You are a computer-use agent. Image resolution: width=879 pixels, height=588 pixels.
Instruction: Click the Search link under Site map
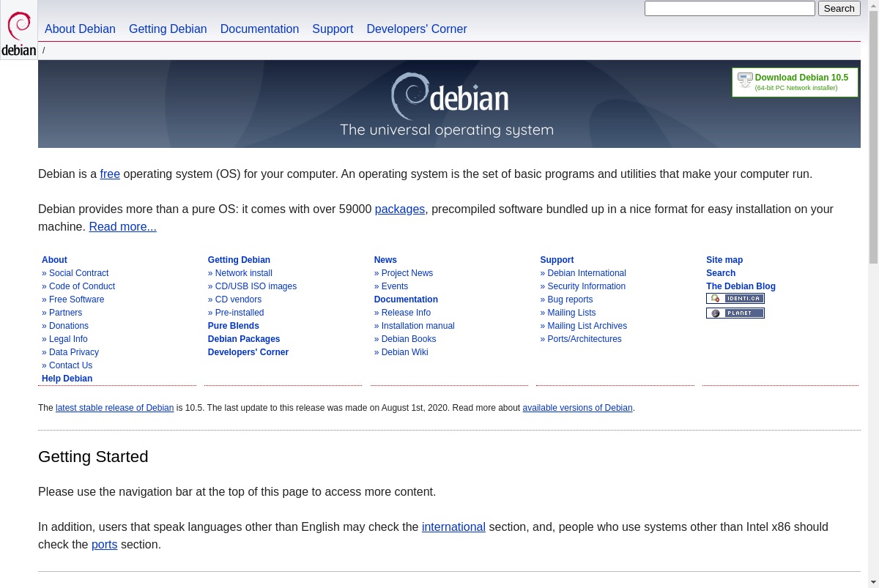[x=721, y=273]
